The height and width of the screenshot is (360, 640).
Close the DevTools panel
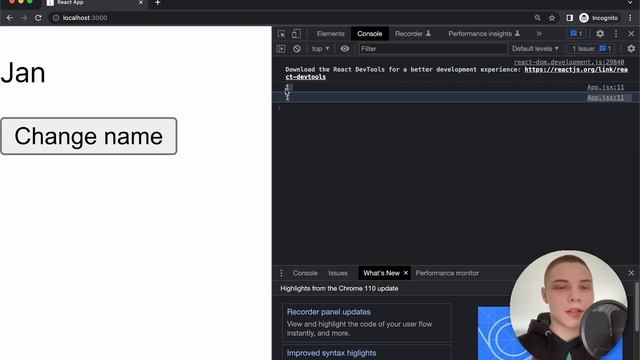tap(631, 34)
